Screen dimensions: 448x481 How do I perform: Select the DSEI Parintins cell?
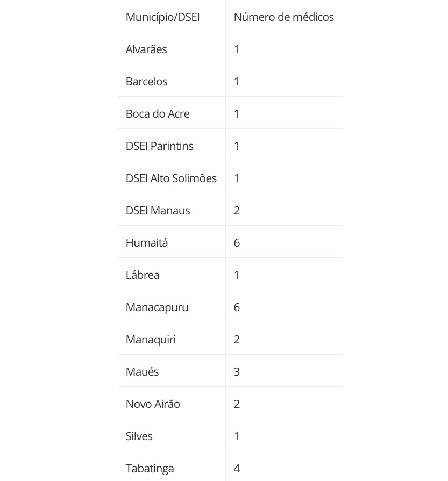point(159,146)
